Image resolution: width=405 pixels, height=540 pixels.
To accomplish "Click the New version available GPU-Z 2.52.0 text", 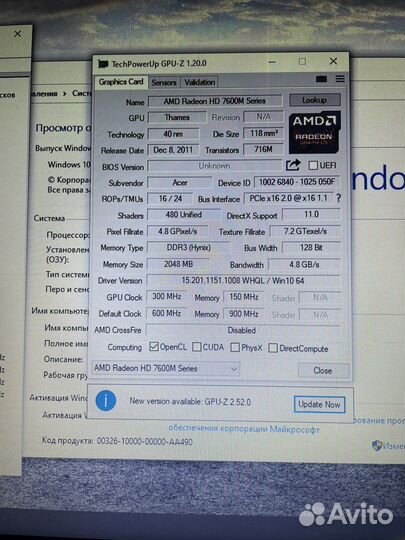I will (x=190, y=402).
